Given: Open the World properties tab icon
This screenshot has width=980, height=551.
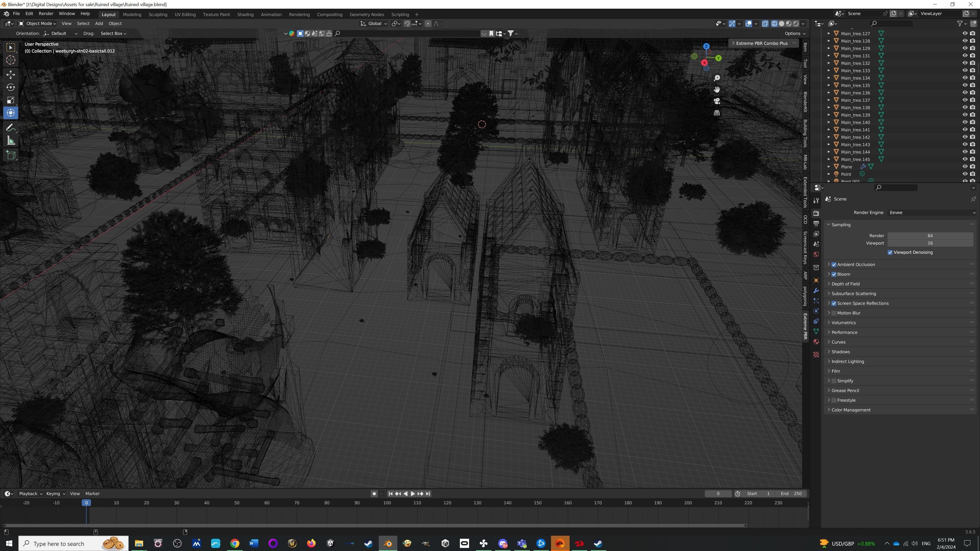Looking at the screenshot, I should coord(816,254).
